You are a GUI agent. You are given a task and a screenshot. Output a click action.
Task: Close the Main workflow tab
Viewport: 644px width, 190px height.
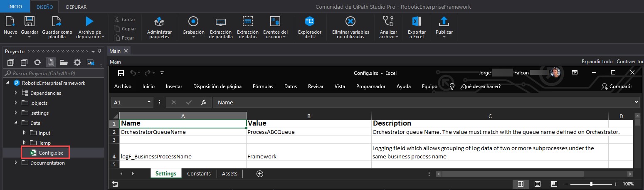coord(126,51)
